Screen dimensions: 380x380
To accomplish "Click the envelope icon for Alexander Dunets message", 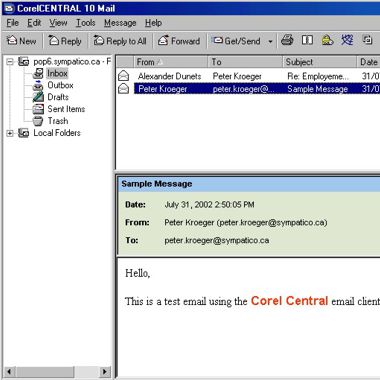I will [124, 76].
